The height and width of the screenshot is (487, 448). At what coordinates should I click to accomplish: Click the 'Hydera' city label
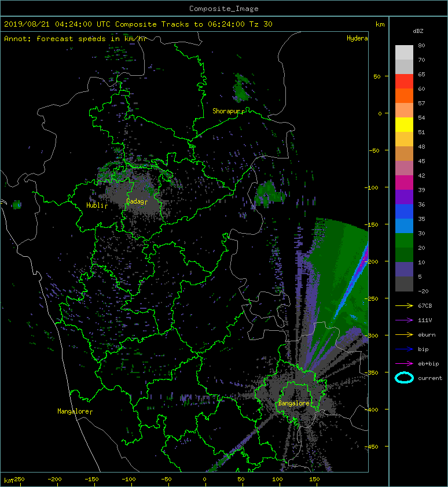coord(357,38)
